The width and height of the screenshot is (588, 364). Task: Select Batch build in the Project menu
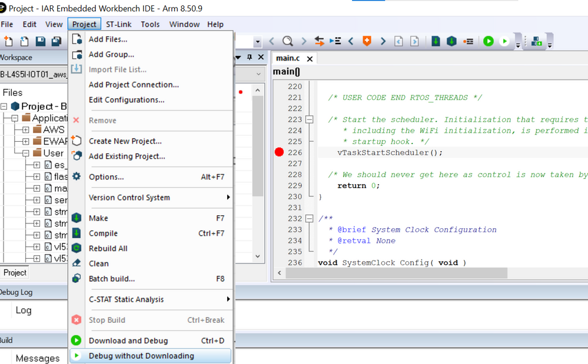pyautogui.click(x=151, y=279)
